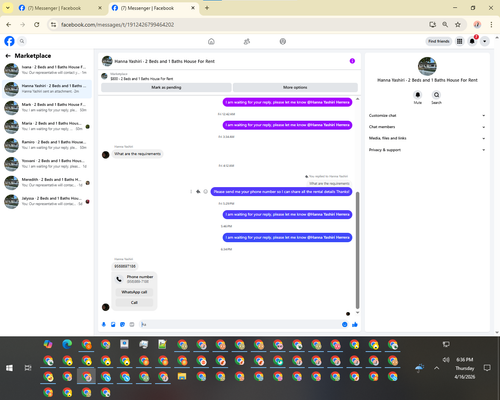Open the emoji picker in message box
Screen dimensions: 500x400
[345, 324]
